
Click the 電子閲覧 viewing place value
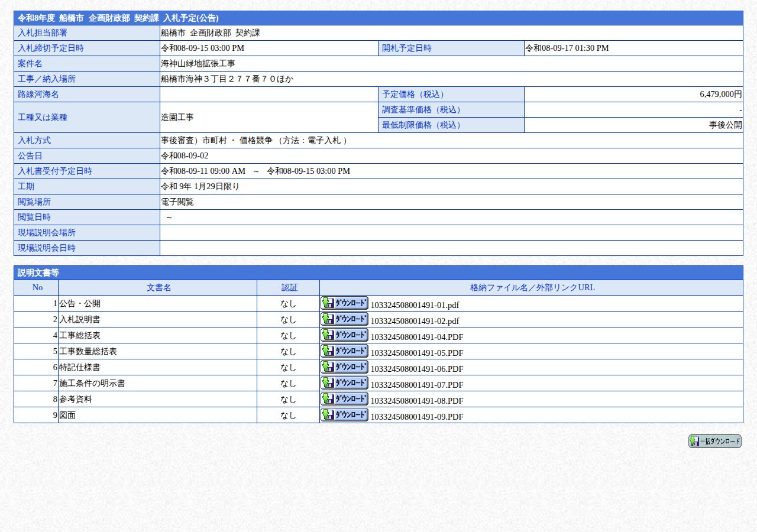pyautogui.click(x=177, y=202)
